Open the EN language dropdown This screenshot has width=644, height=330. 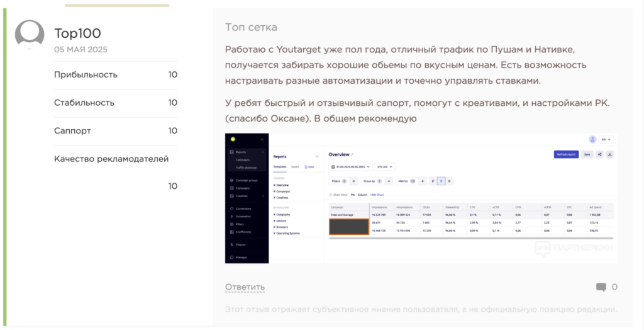click(606, 139)
